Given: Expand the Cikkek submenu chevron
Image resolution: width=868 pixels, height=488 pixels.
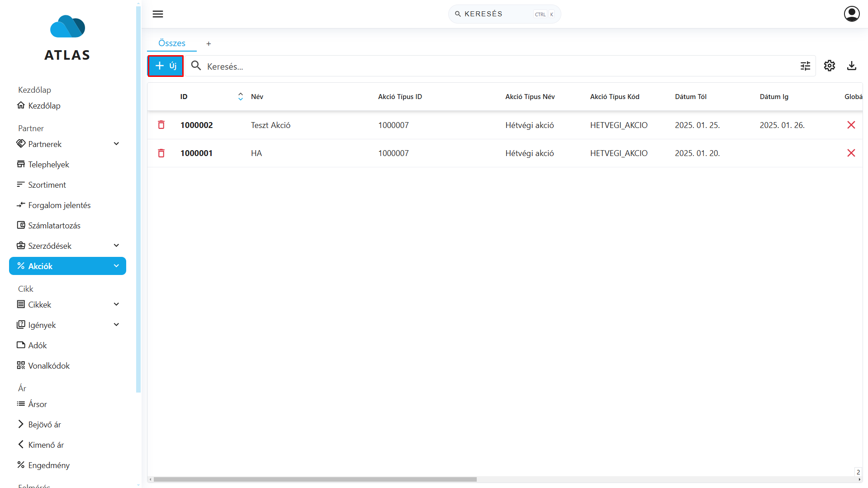Looking at the screenshot, I should click(116, 304).
